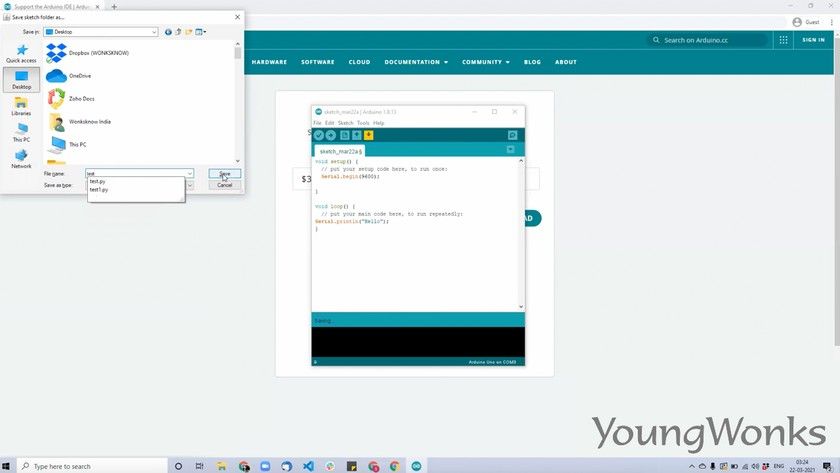840x473 pixels.
Task: Click the highlighted Save sketch icon in Arduino toolbar
Action: (x=369, y=135)
